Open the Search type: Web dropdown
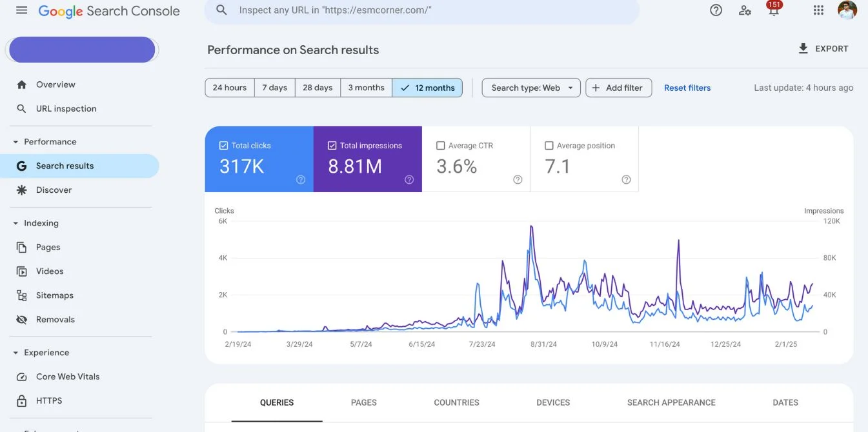This screenshot has height=432, width=868. click(x=531, y=88)
